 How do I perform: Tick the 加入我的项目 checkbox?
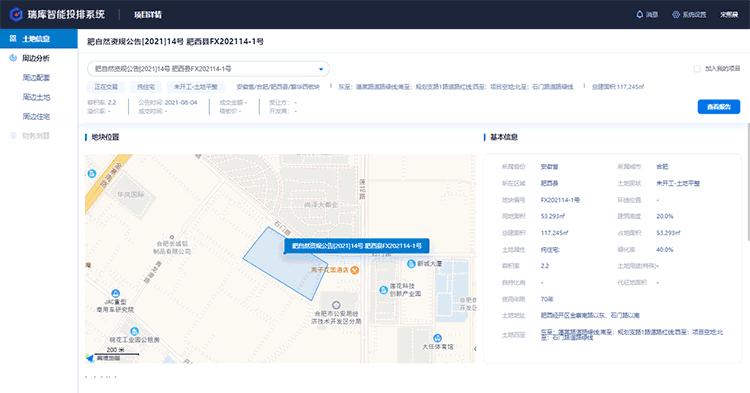pyautogui.click(x=697, y=69)
